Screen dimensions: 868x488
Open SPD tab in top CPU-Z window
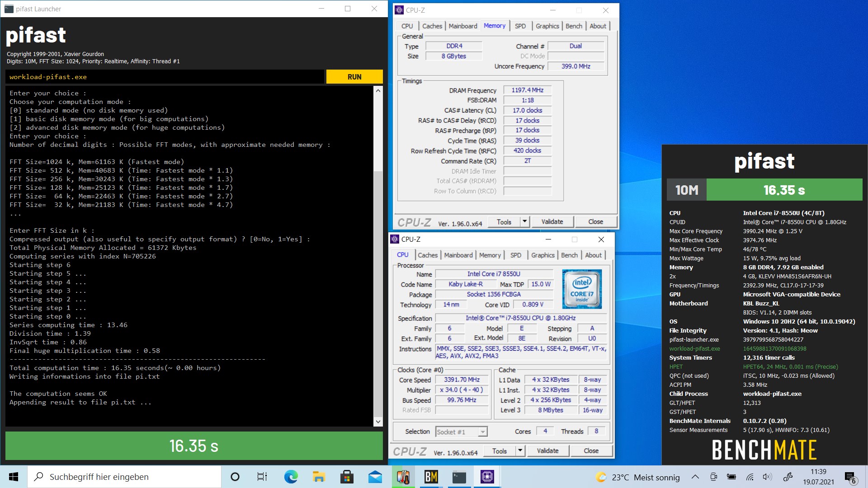pyautogui.click(x=520, y=26)
